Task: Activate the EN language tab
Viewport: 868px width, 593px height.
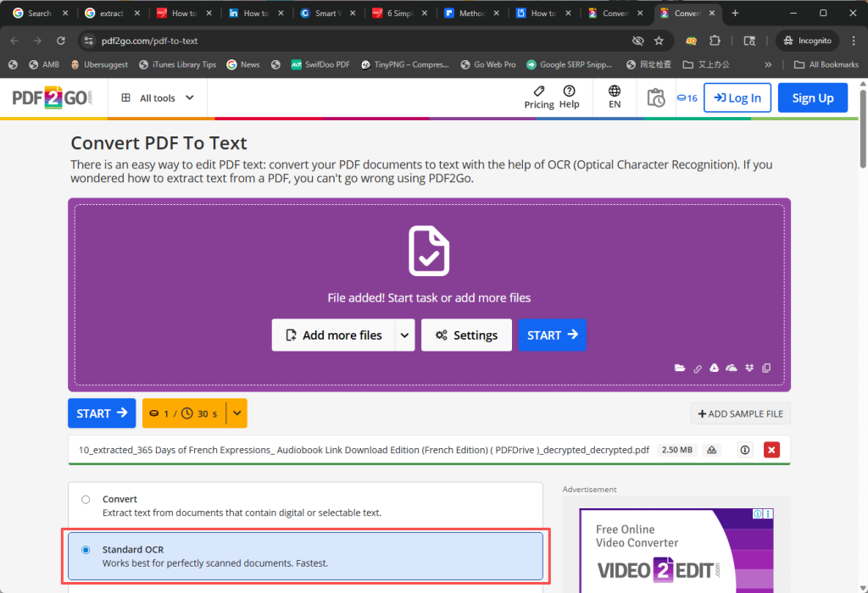Action: click(614, 97)
